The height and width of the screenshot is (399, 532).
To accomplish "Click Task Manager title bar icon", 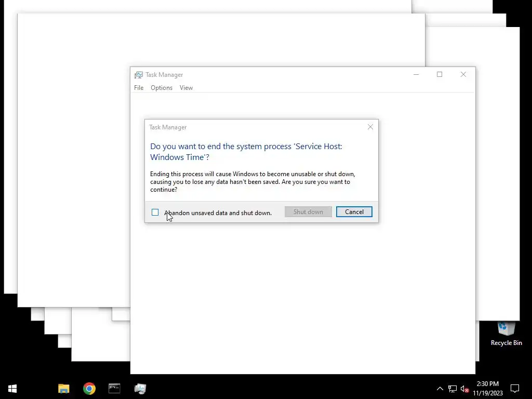I will click(x=138, y=75).
